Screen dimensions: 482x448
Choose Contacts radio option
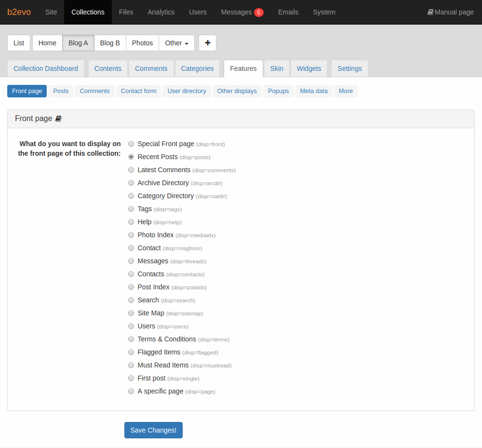coord(131,274)
